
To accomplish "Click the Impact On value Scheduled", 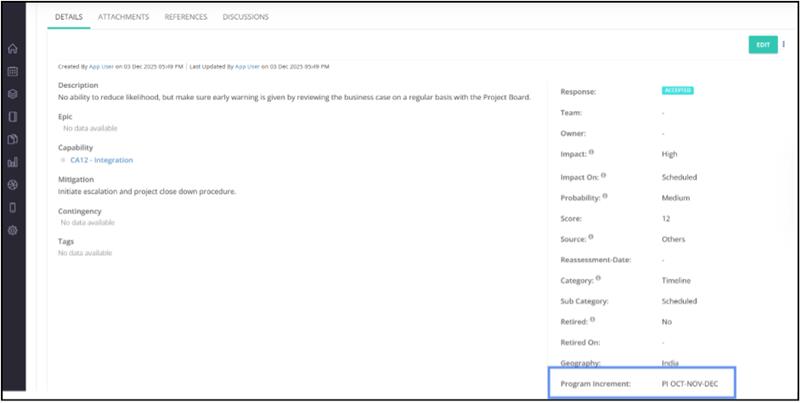I will (x=679, y=177).
